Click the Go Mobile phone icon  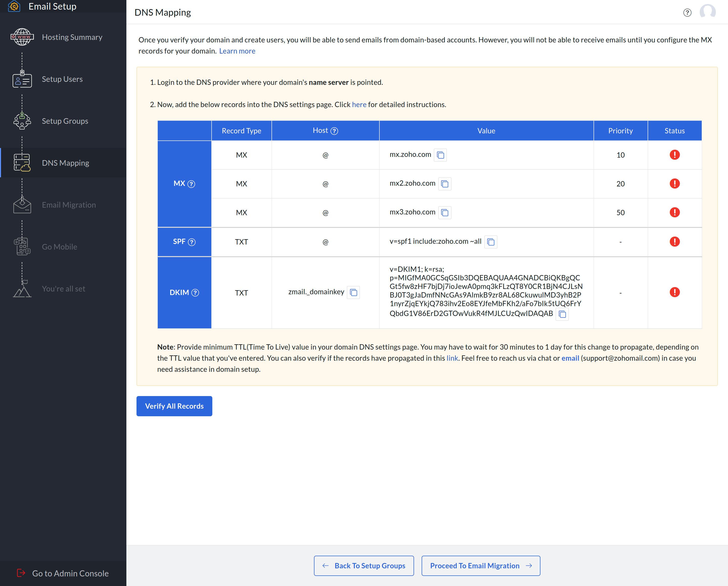(x=22, y=247)
